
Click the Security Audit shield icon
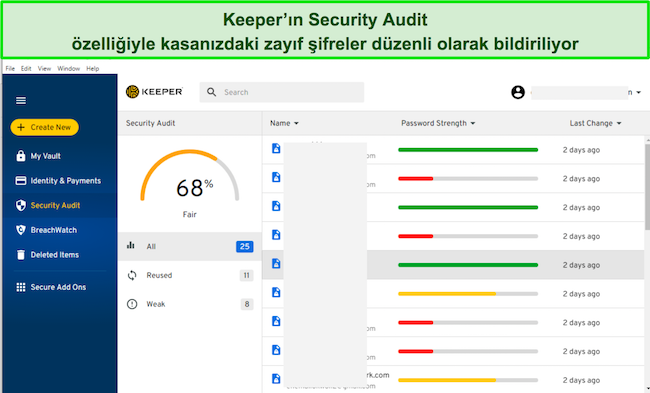[x=20, y=205]
